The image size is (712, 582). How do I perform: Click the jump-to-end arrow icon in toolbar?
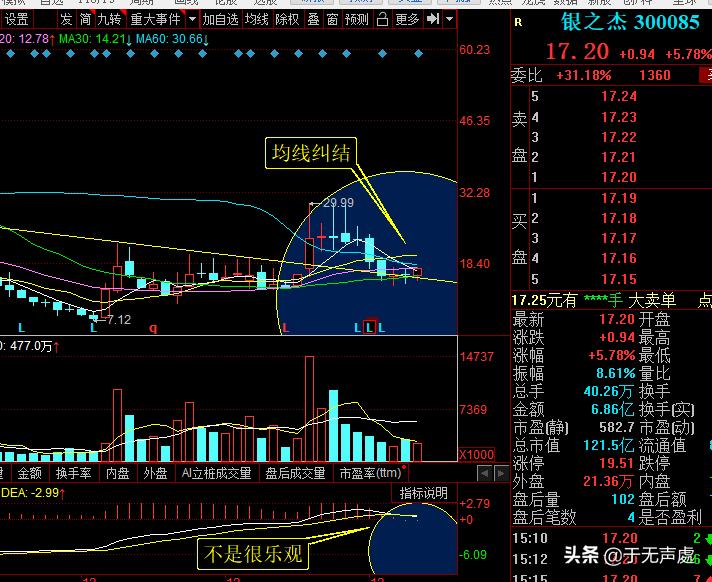pos(433,19)
